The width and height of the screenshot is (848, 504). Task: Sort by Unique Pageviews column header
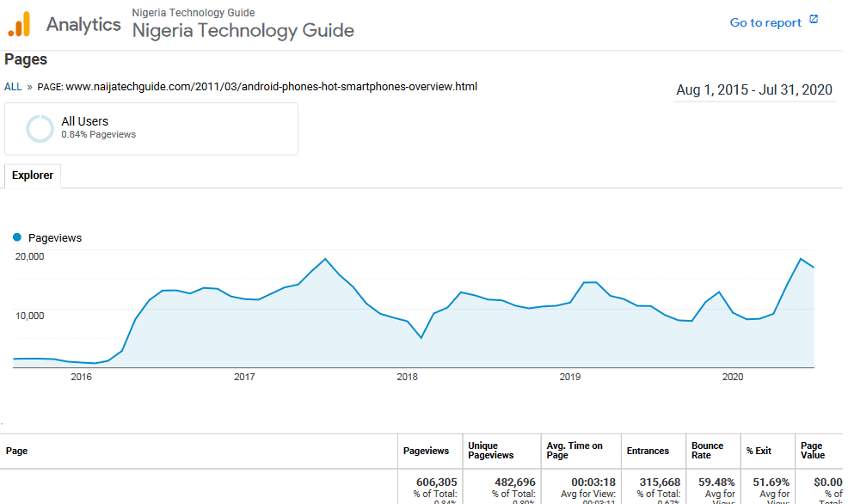pyautogui.click(x=490, y=451)
